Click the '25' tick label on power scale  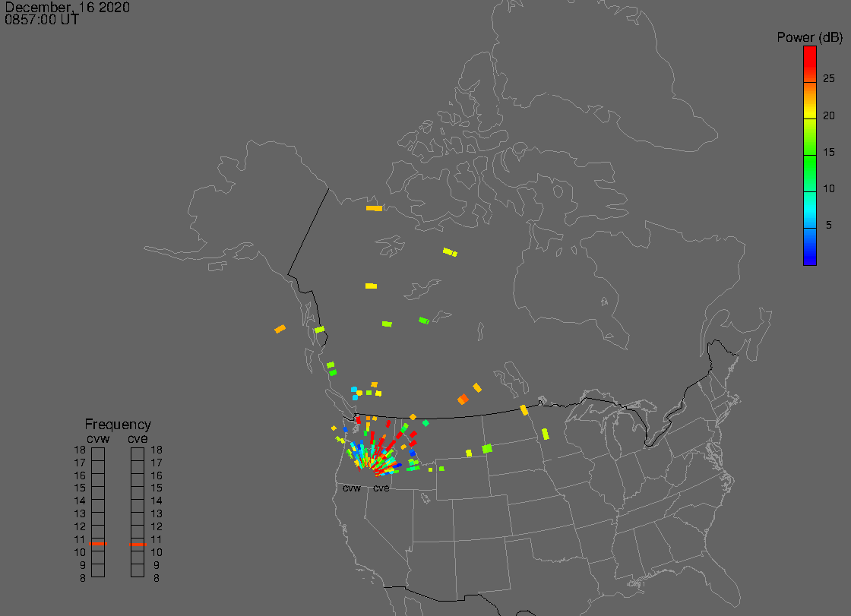828,79
